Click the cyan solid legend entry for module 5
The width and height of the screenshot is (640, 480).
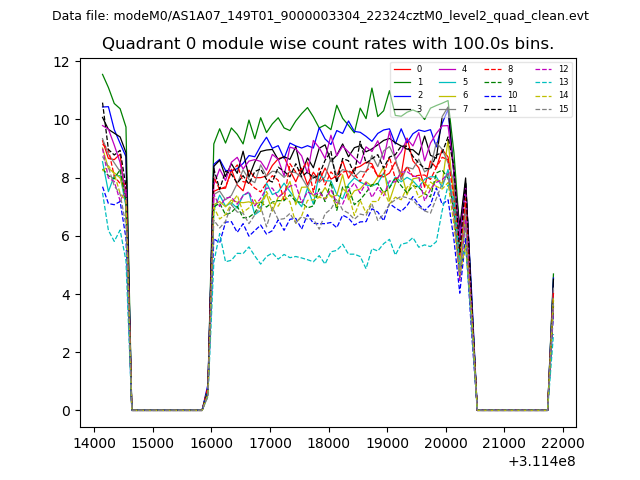454,82
